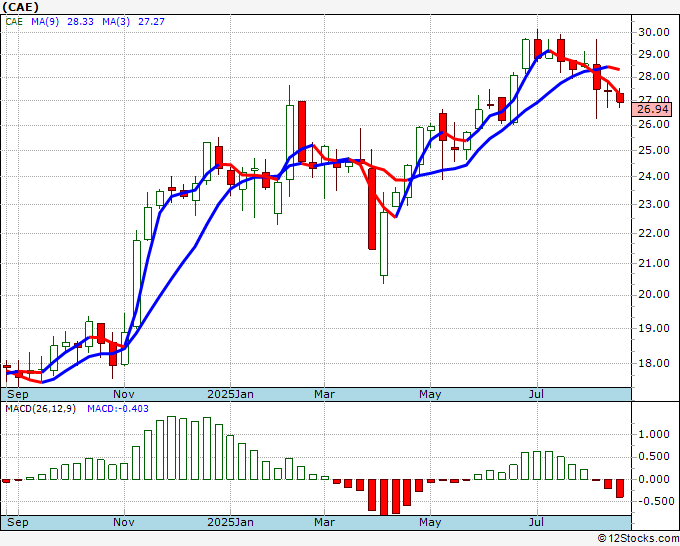Click the 30.00 price axis label
This screenshot has width=680, height=546.
[654, 32]
